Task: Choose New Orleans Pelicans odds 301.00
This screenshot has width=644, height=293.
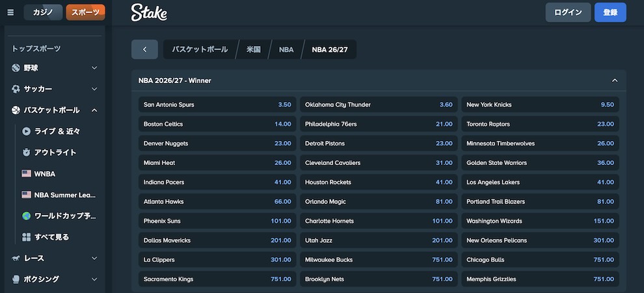Action: (540, 240)
